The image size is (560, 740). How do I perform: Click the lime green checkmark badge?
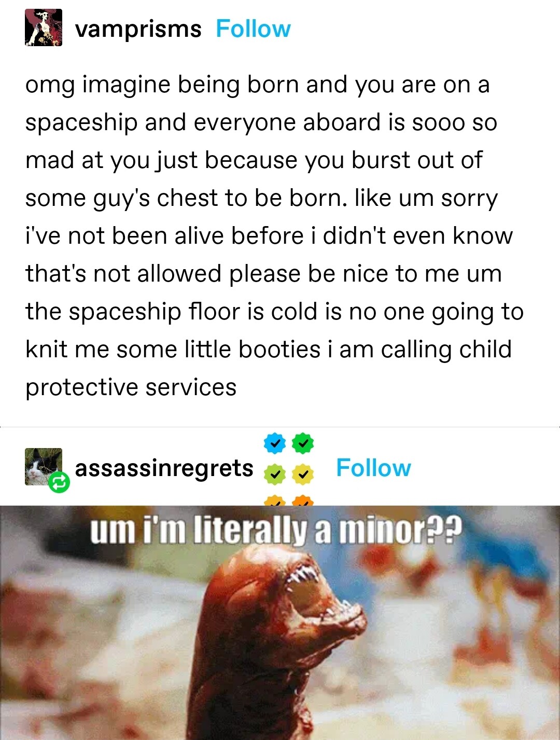pos(275,473)
